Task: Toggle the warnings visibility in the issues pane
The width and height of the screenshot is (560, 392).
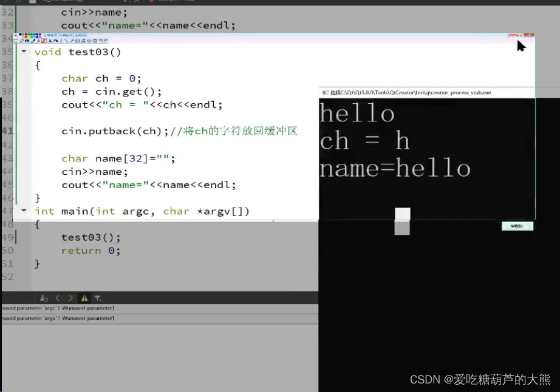Action: point(86,298)
